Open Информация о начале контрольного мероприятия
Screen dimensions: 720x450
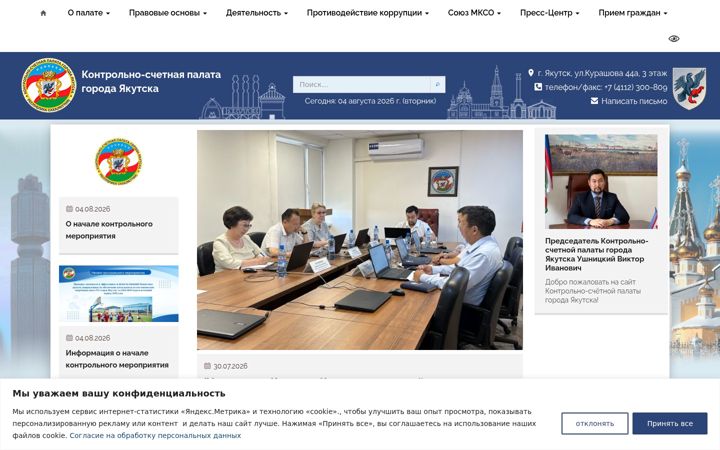(x=117, y=359)
